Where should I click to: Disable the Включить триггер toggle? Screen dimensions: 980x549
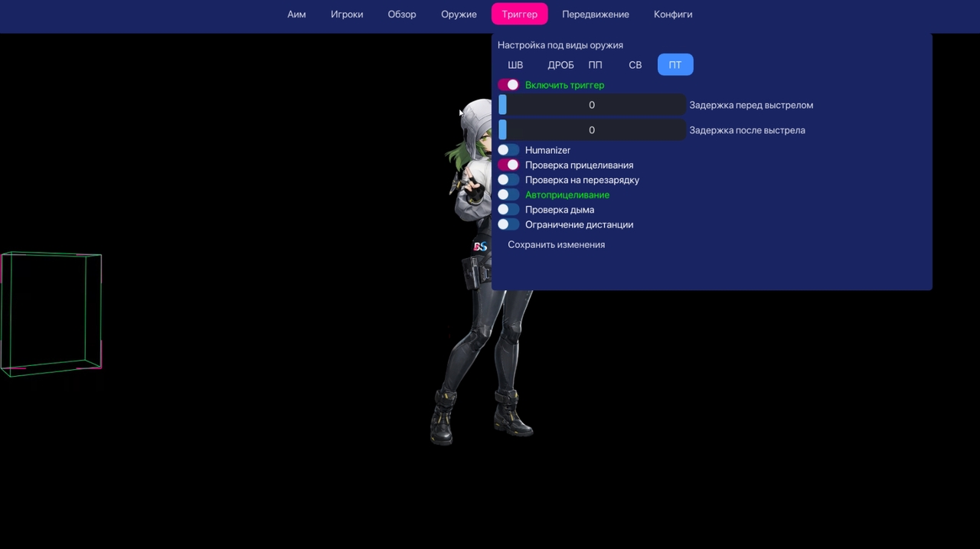pyautogui.click(x=508, y=85)
